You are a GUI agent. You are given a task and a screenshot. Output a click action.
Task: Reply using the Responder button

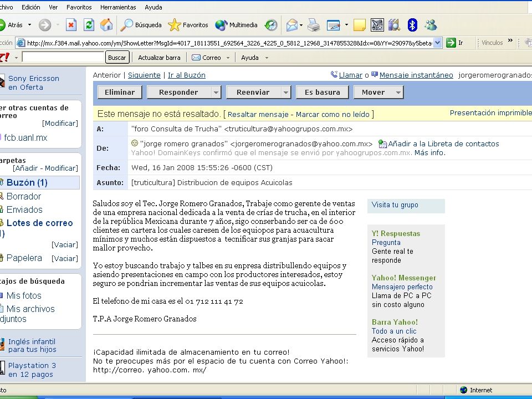[x=178, y=93]
